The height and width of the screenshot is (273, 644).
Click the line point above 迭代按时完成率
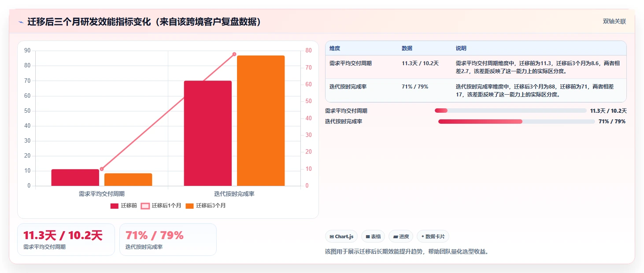[x=234, y=54]
